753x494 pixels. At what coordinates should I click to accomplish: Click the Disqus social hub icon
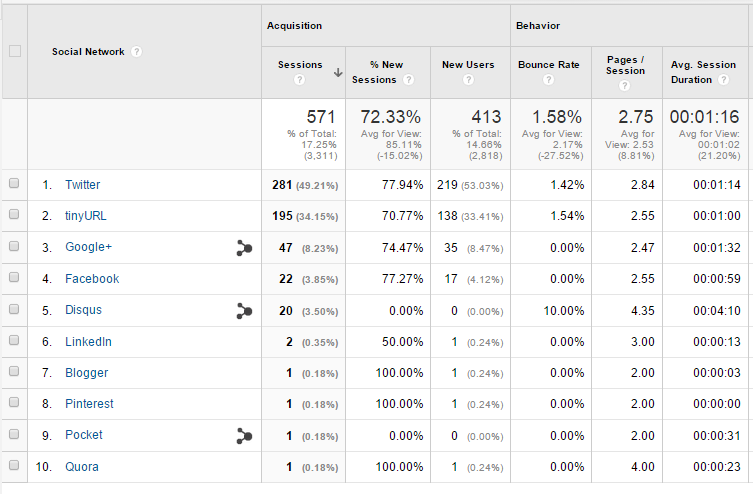243,311
